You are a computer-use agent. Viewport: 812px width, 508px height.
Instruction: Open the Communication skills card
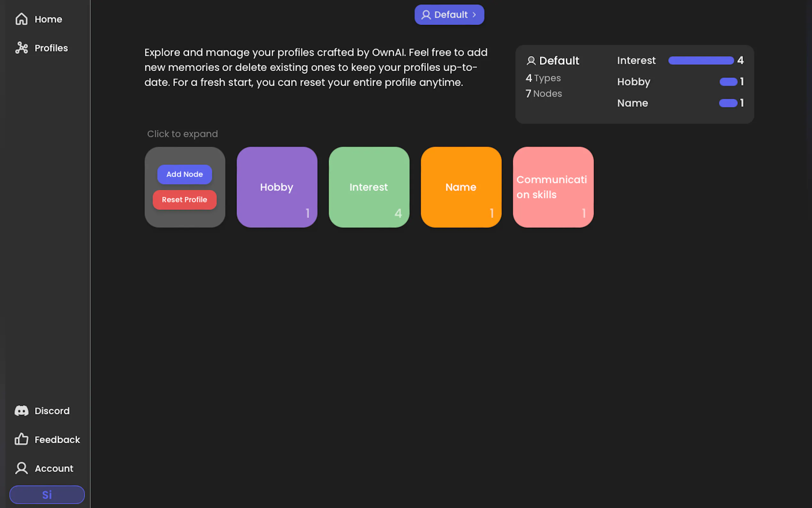coord(553,187)
